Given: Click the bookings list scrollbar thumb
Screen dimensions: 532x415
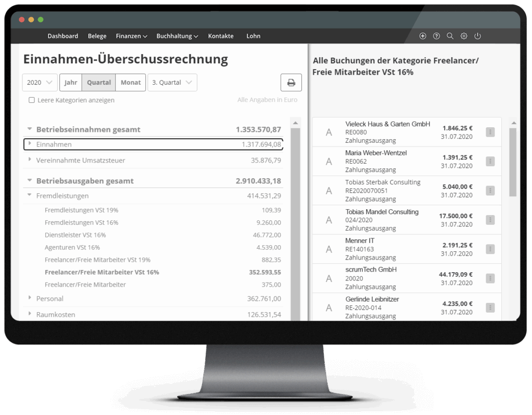Looking at the screenshot, I should point(513,161).
